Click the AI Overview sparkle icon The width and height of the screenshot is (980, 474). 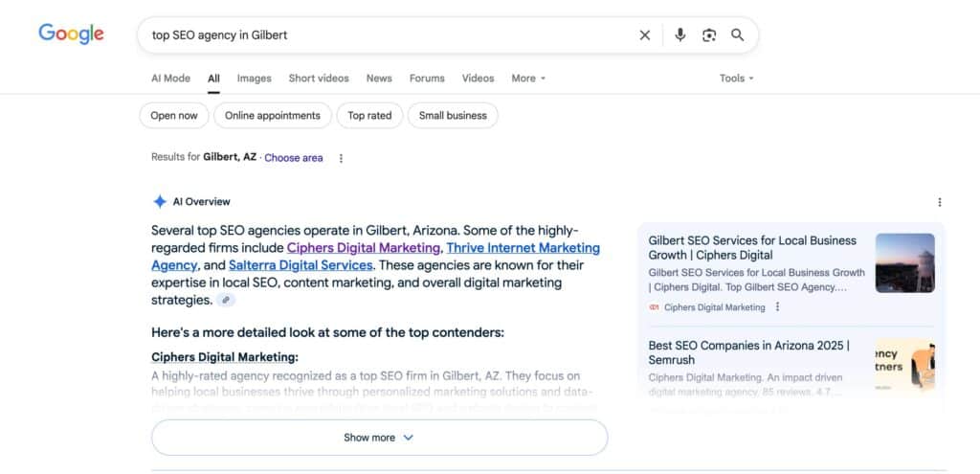pyautogui.click(x=160, y=201)
